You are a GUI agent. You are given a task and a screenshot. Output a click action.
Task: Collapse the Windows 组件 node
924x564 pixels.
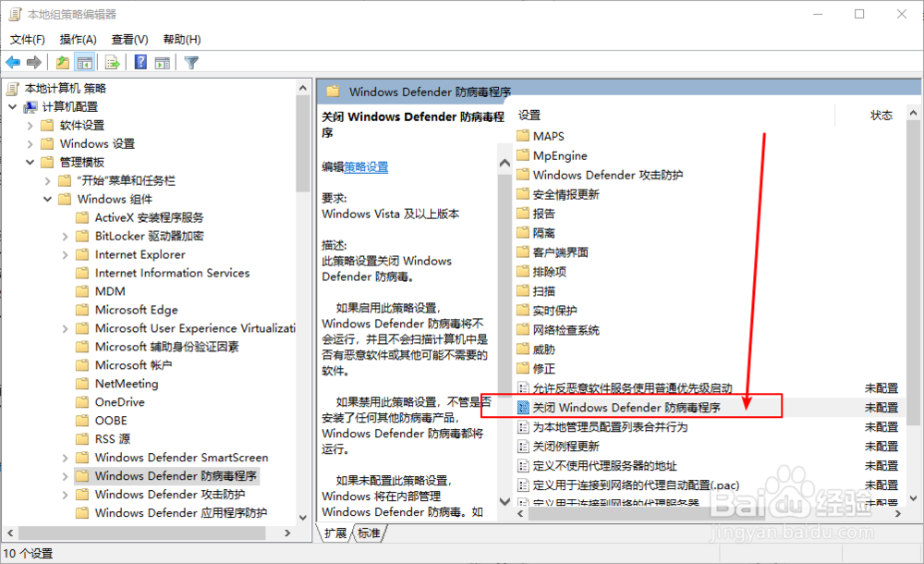(x=48, y=200)
